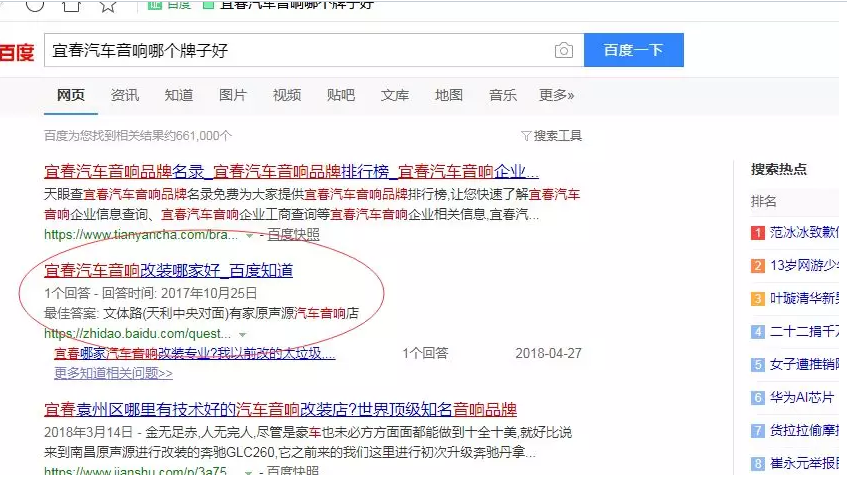
Task: Open the 视频 tab
Action: pyautogui.click(x=287, y=95)
